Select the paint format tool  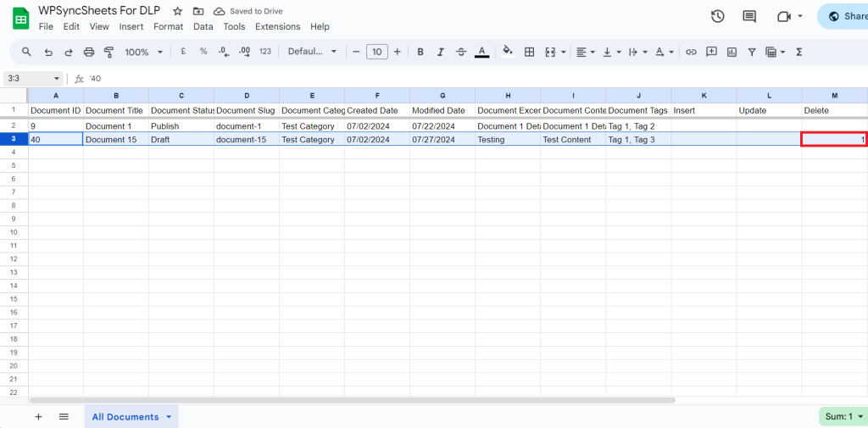pos(109,52)
